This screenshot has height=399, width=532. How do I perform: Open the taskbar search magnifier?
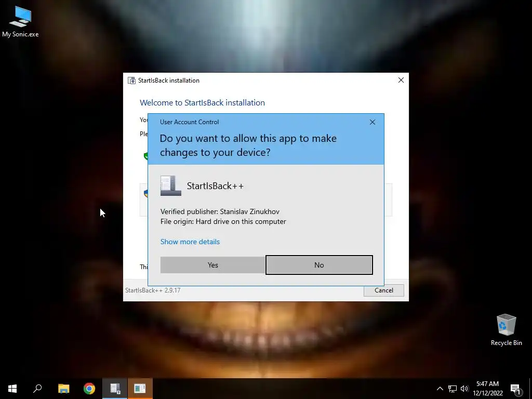click(x=37, y=389)
